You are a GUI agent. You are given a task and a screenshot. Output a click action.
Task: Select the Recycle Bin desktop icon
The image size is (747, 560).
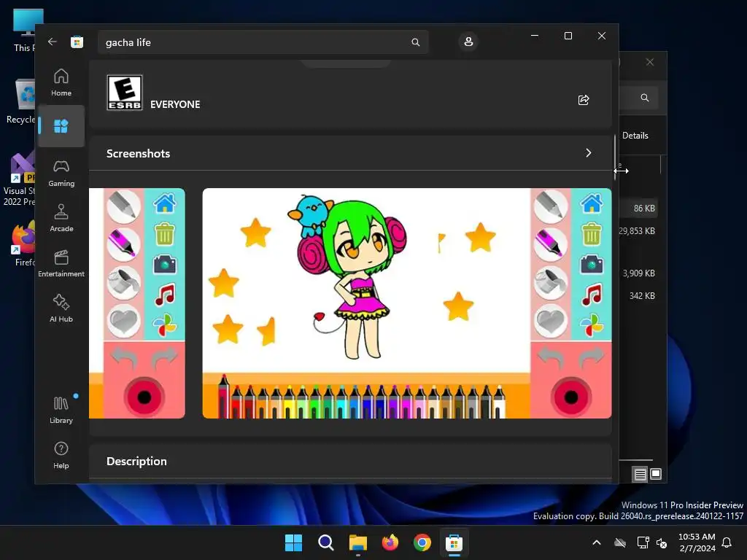(21, 102)
